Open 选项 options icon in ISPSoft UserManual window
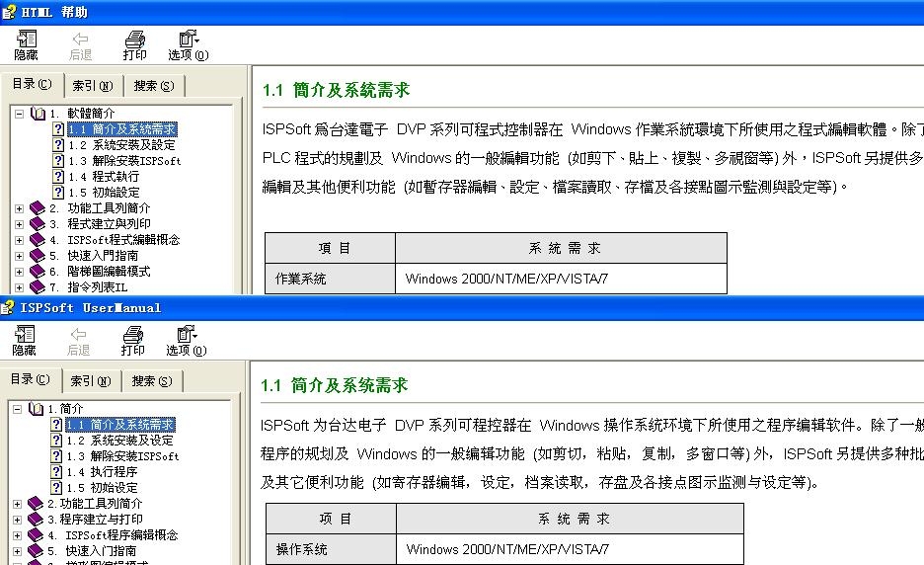The height and width of the screenshot is (565, 924). tap(187, 335)
